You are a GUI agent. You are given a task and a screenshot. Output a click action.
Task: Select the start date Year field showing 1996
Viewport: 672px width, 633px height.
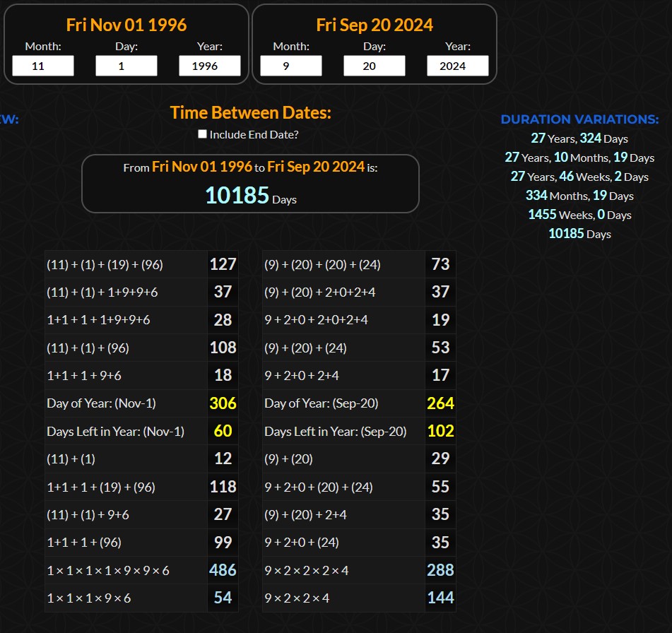tap(209, 66)
